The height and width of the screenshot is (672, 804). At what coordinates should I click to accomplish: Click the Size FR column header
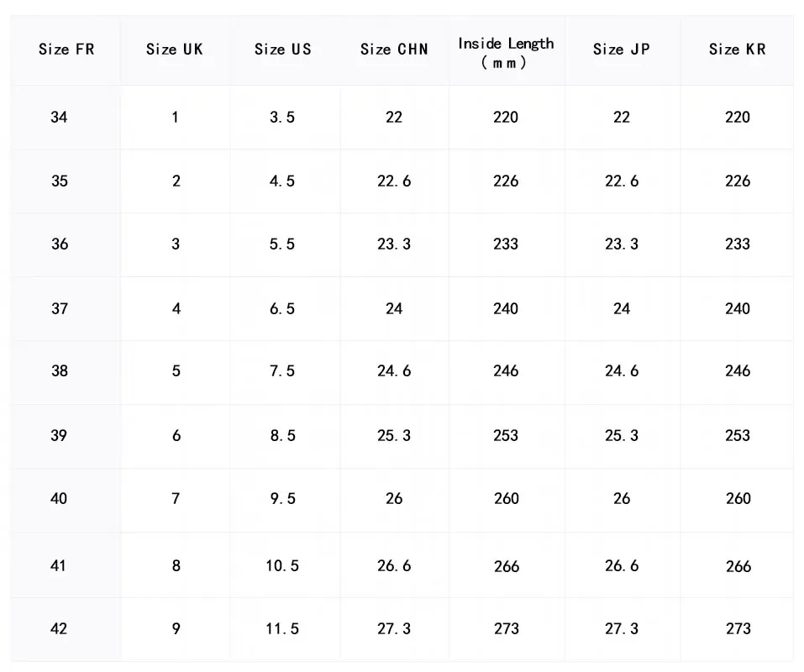[66, 50]
